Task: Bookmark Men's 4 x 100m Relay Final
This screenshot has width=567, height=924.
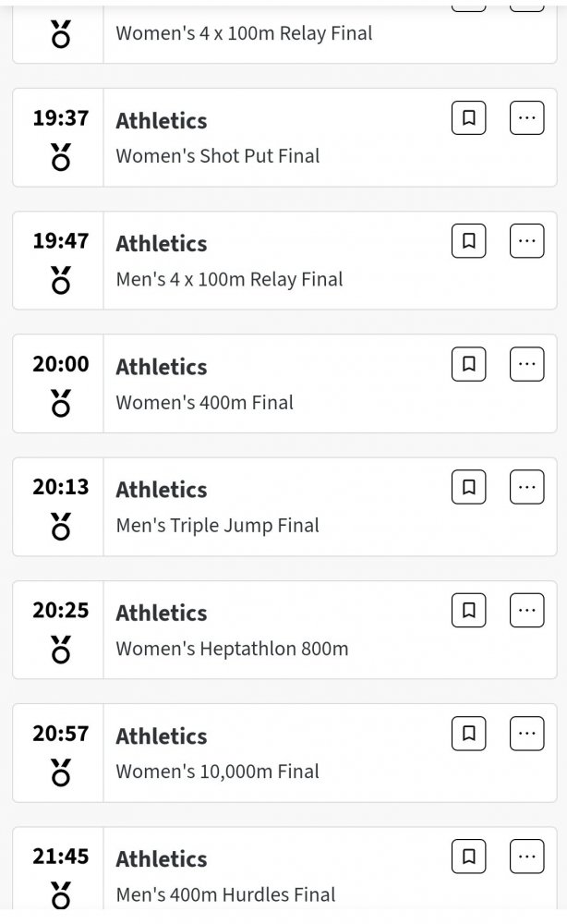Action: click(x=469, y=241)
